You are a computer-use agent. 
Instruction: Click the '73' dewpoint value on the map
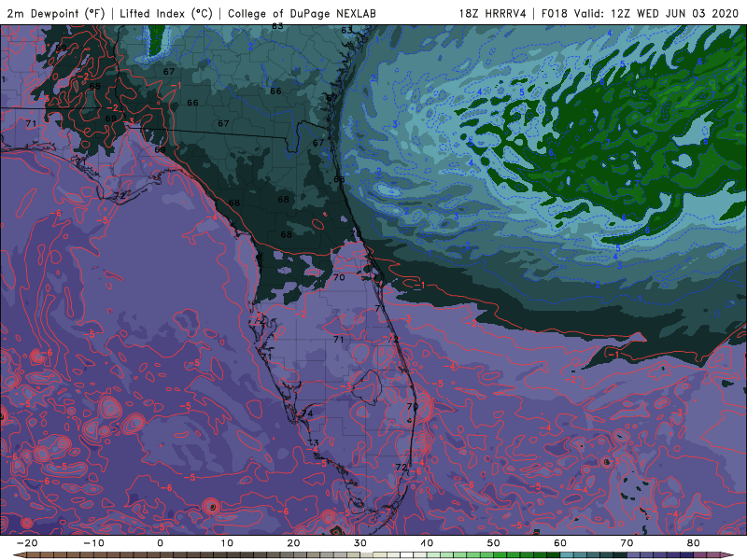314,442
